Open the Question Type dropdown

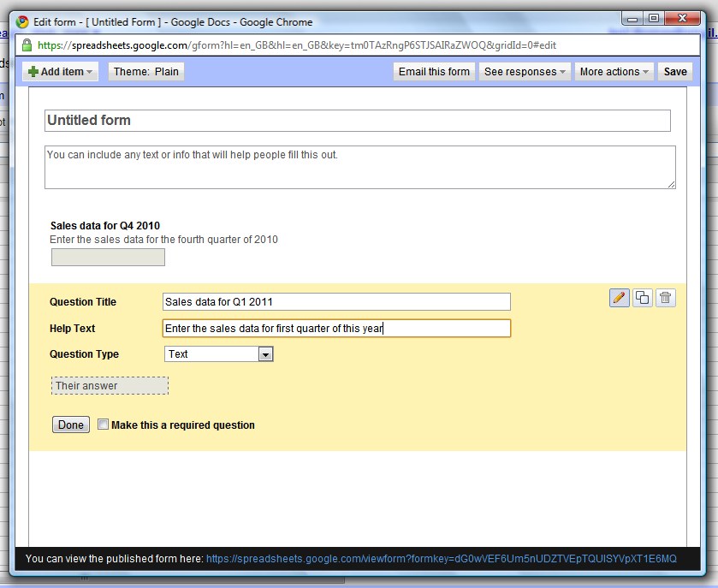point(264,353)
